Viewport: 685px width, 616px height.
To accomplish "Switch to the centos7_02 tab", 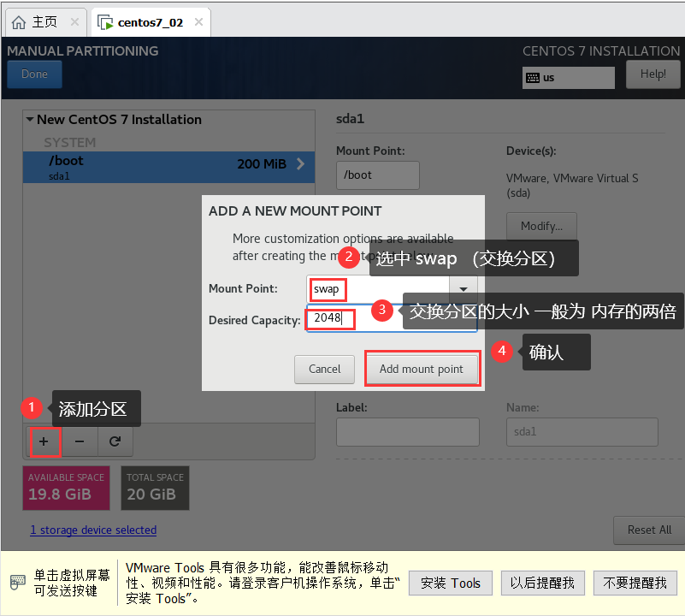I will (151, 22).
